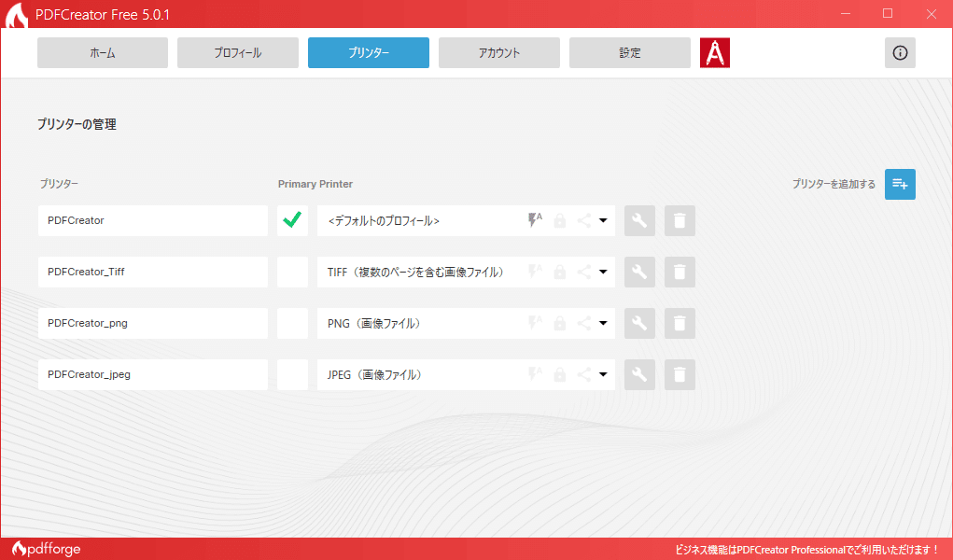The width and height of the screenshot is (953, 560).
Task: Open the PDFCreator Professional business features link
Action: pyautogui.click(x=807, y=550)
